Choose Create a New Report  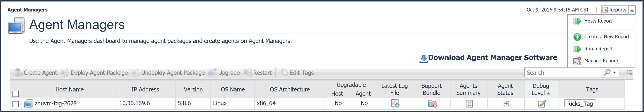(x=606, y=37)
